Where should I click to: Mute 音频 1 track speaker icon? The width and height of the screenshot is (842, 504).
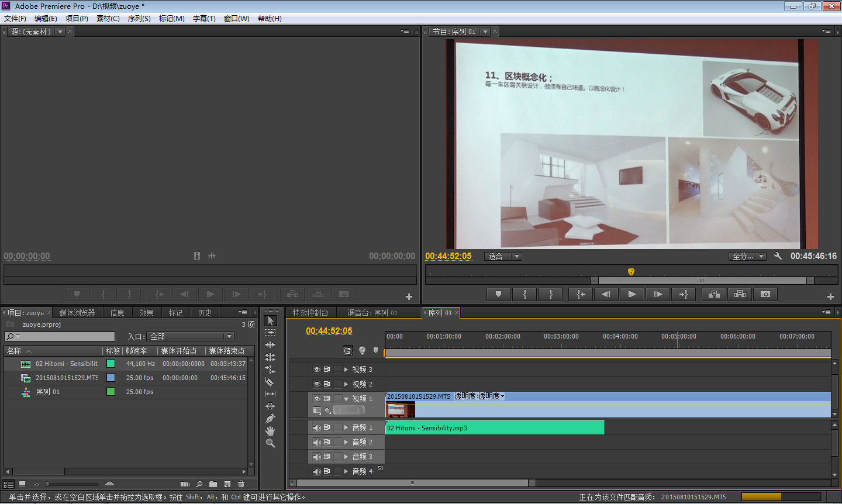(316, 427)
